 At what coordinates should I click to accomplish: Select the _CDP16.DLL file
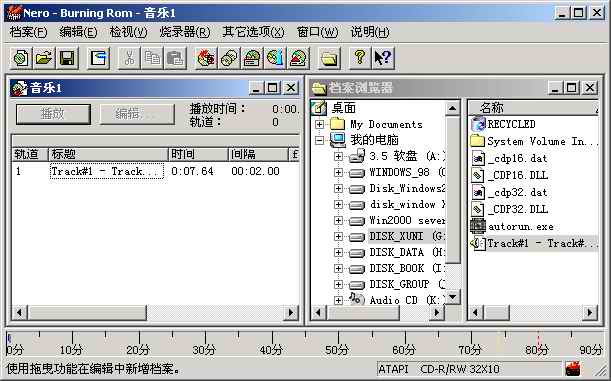pyautogui.click(x=509, y=175)
